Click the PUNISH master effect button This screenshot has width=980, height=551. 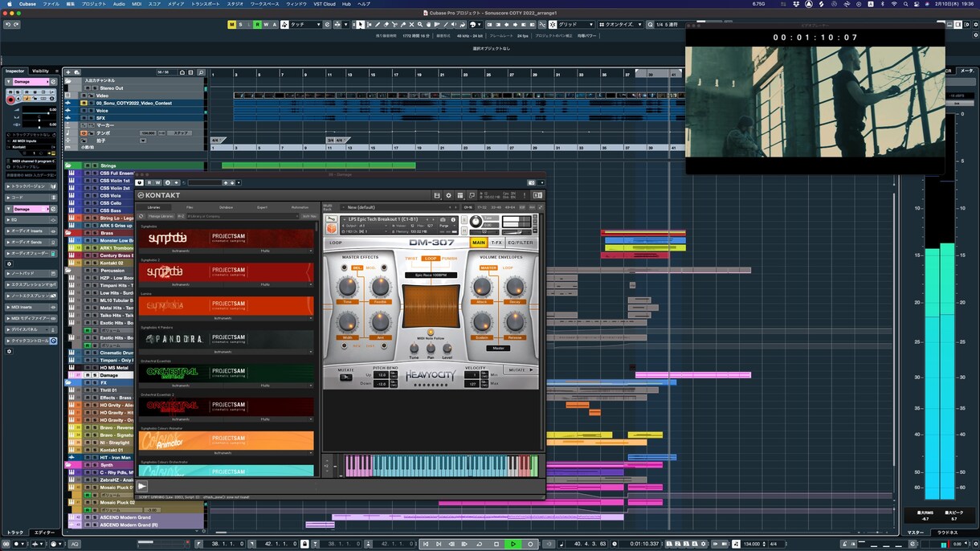point(449,259)
